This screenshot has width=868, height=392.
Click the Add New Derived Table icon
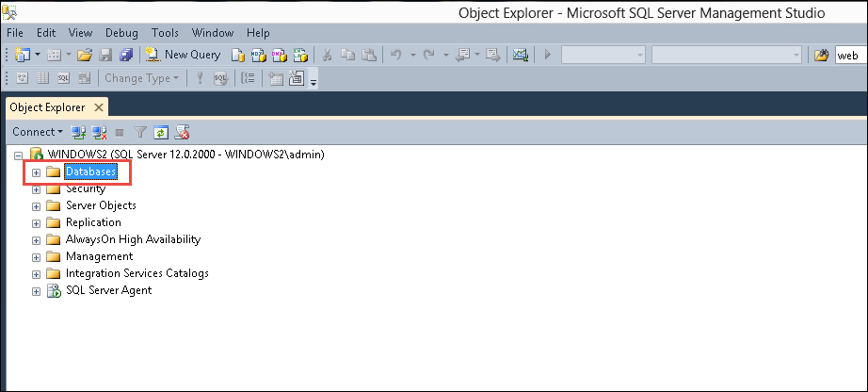(297, 78)
